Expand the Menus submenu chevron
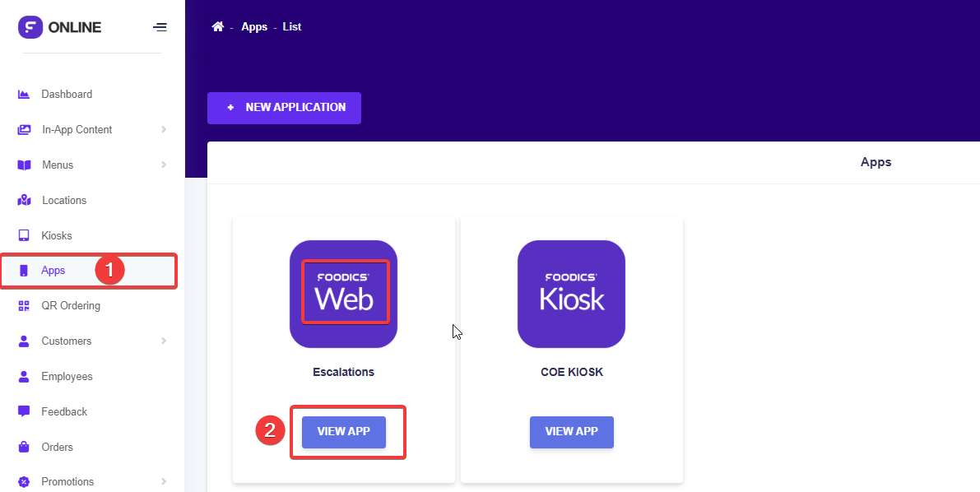 [164, 165]
